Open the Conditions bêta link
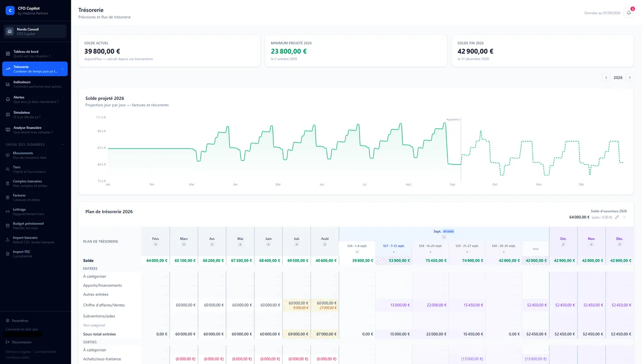This screenshot has width=642, height=364. click(x=17, y=357)
